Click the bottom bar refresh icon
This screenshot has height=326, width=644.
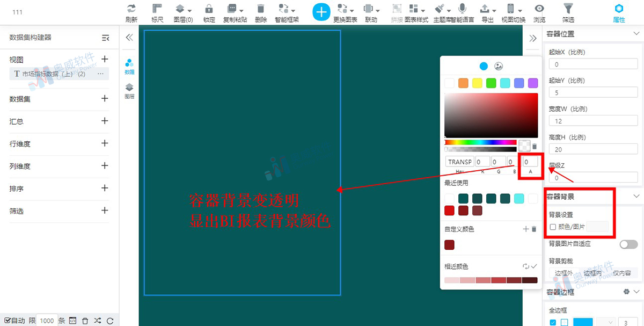tap(110, 321)
